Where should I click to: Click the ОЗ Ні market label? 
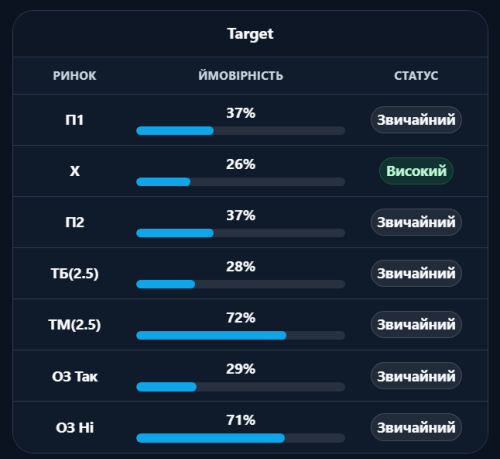click(x=75, y=428)
